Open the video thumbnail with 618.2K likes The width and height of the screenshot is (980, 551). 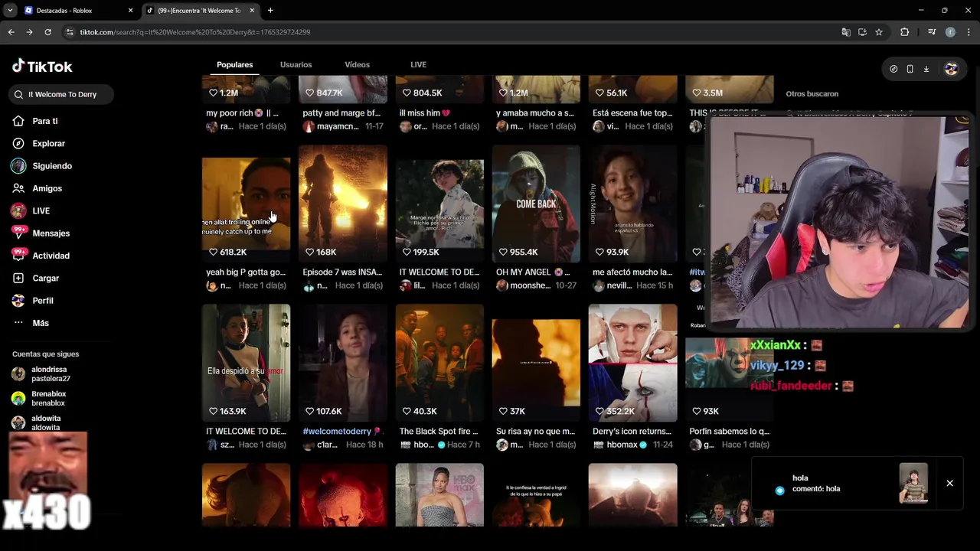[246, 204]
